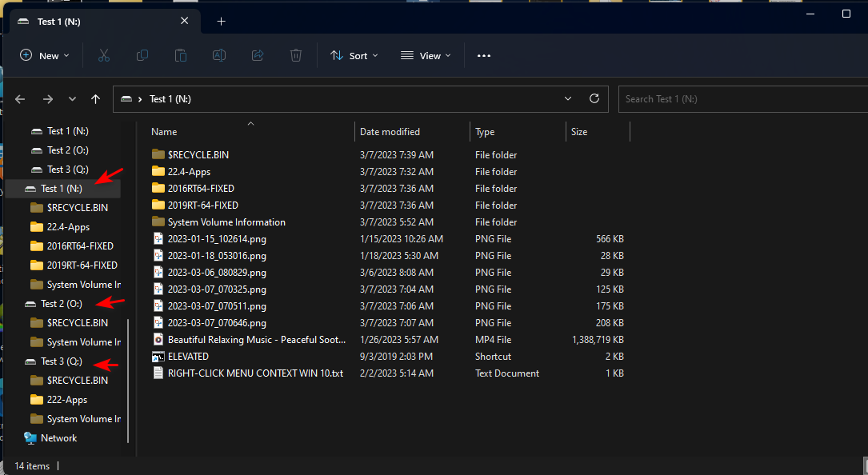Viewport: 868px width, 475px height.
Task: Click the chevron before Test 1 in address bar
Action: [x=140, y=99]
